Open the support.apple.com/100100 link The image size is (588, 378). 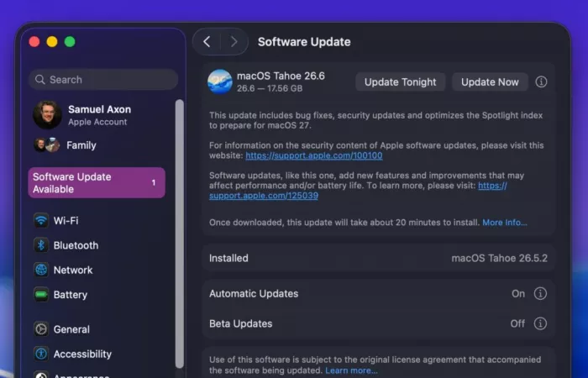tap(314, 155)
